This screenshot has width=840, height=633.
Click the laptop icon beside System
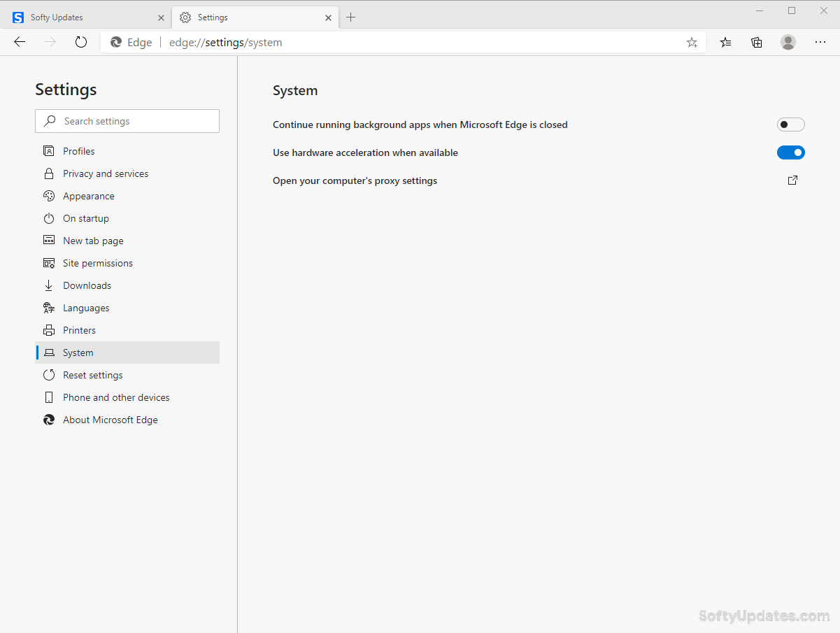[49, 353]
